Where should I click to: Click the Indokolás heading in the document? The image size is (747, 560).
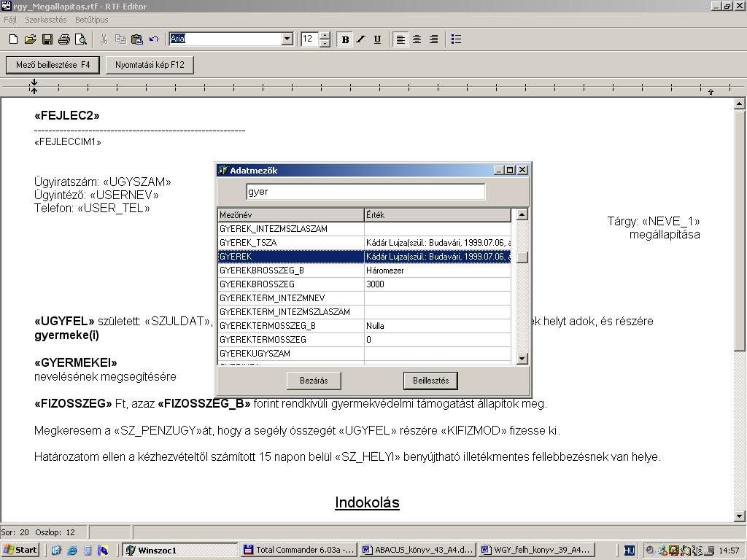point(367,503)
